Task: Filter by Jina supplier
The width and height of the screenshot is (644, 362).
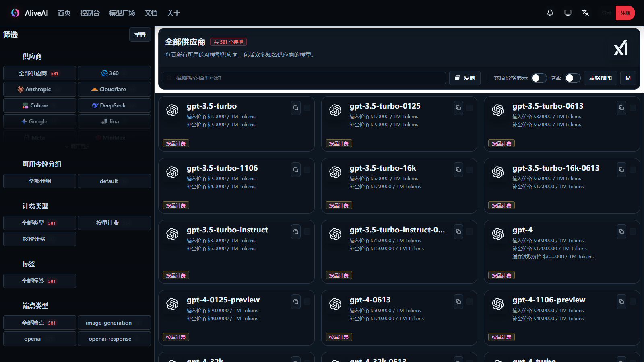Action: point(114,121)
